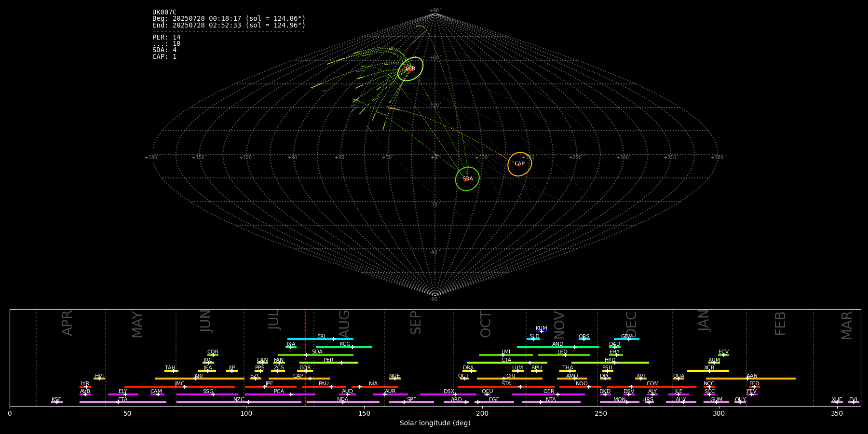Click 'SDA: 4' count in header
Viewport: 868px width, 434px height.
164,50
